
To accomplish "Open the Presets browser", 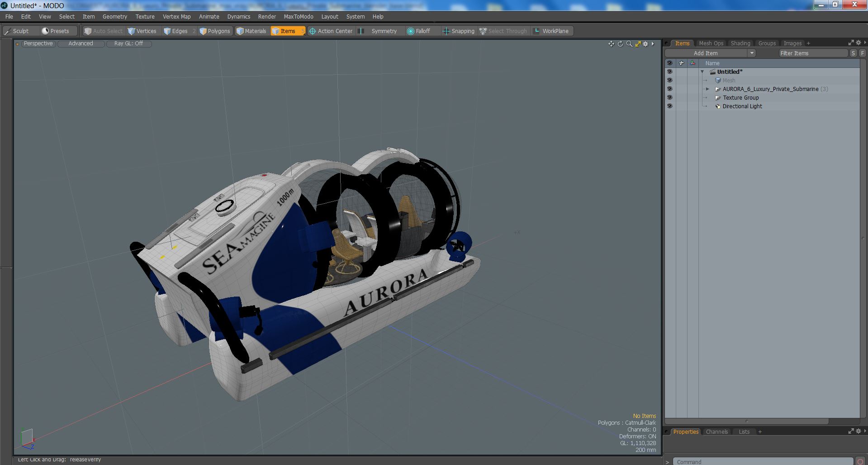I will point(56,31).
